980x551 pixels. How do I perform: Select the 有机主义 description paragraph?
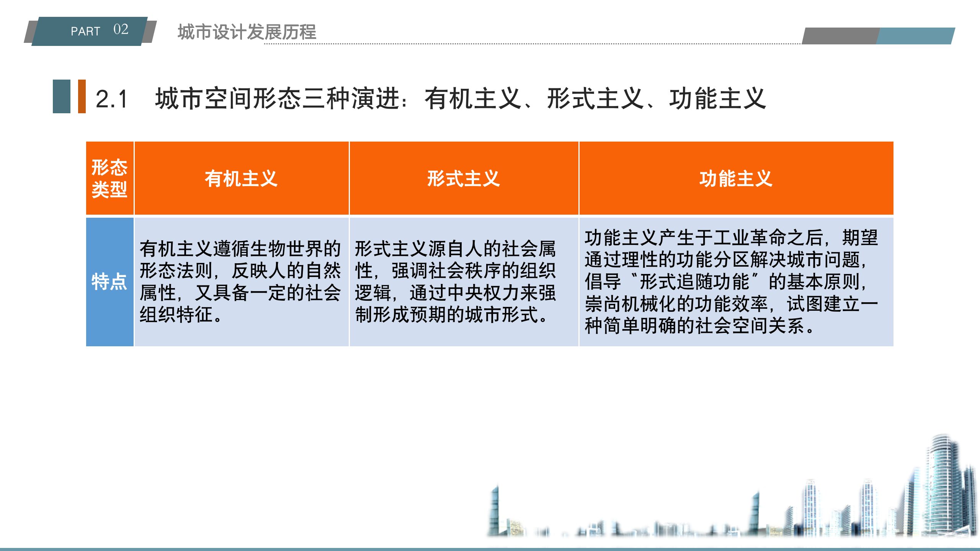tap(240, 282)
